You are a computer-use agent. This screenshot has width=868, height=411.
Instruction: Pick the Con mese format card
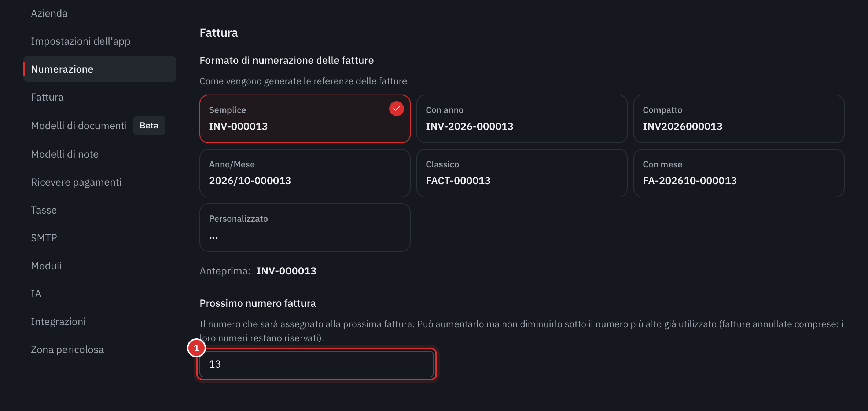pyautogui.click(x=739, y=173)
